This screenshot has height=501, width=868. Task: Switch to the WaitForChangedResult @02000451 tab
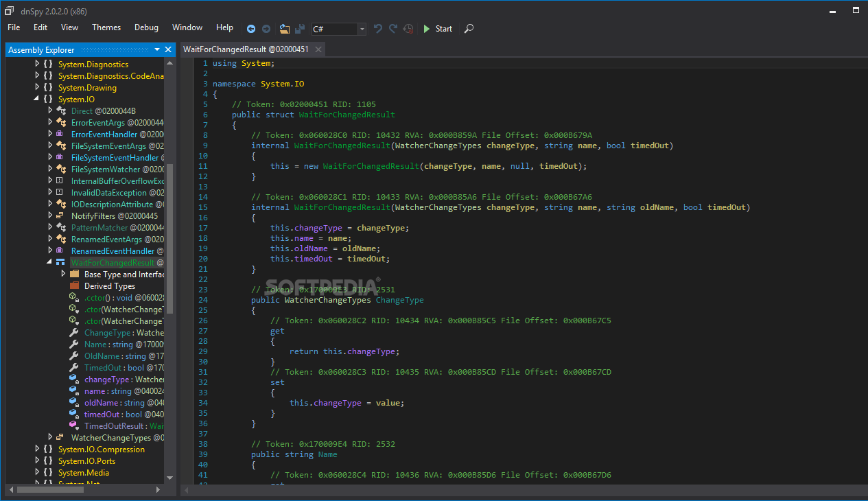coord(246,49)
